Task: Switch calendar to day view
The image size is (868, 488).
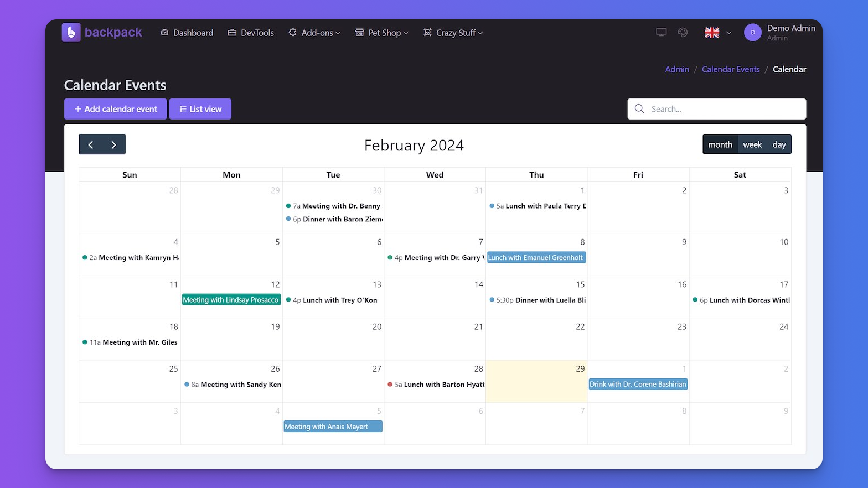Action: click(x=779, y=144)
